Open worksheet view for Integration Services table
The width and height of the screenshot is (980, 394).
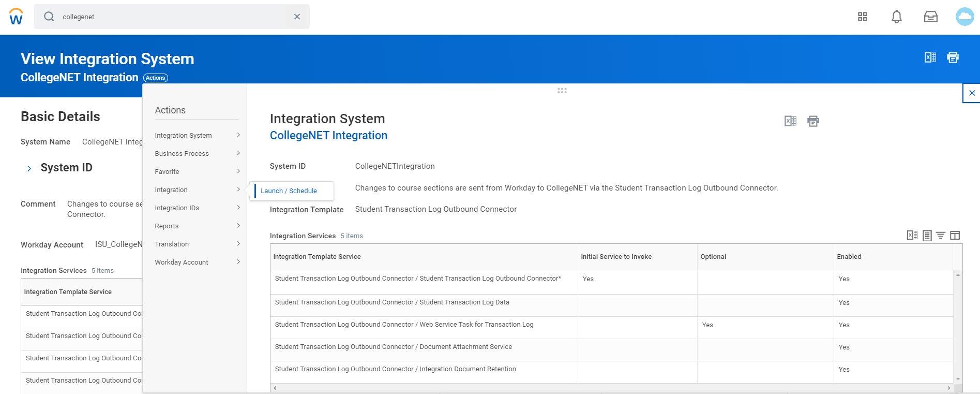(927, 236)
